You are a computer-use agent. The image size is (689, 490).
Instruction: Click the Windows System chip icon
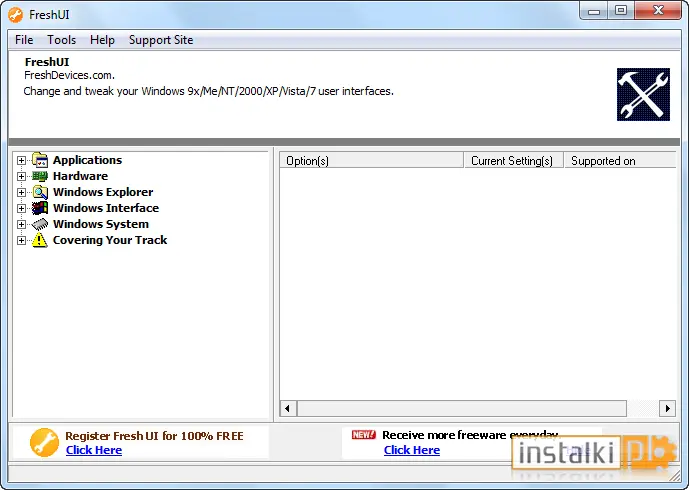click(x=40, y=224)
